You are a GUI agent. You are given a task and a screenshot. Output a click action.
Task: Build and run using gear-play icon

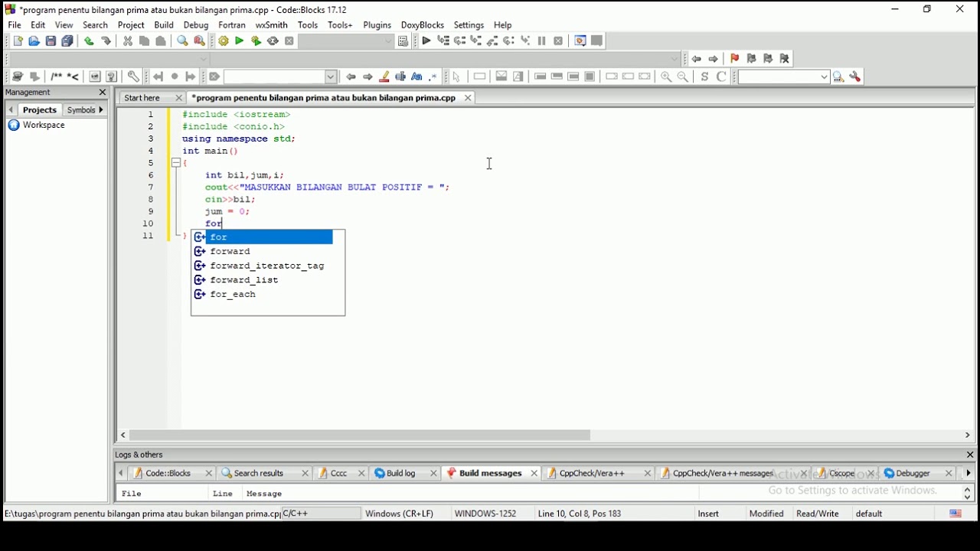coord(256,41)
